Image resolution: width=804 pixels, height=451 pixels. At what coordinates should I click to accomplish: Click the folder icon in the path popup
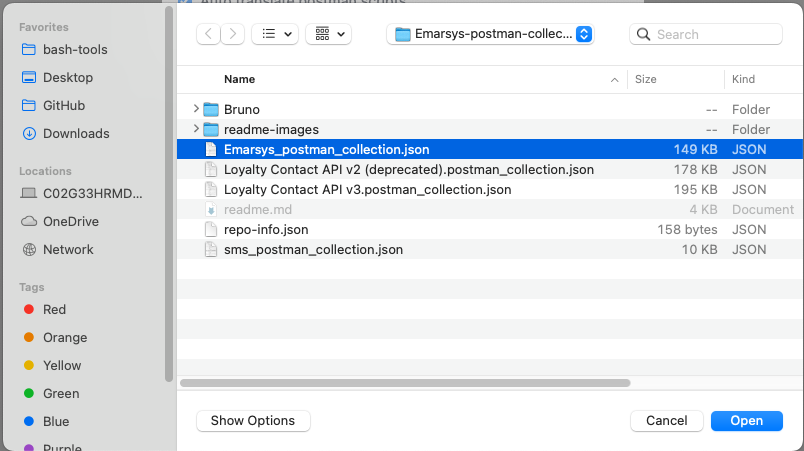tap(403, 34)
